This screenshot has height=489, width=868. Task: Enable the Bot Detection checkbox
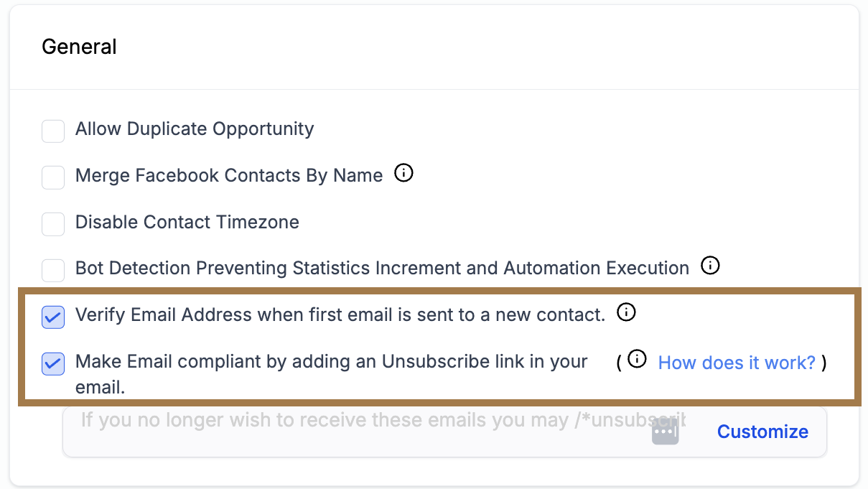click(53, 271)
